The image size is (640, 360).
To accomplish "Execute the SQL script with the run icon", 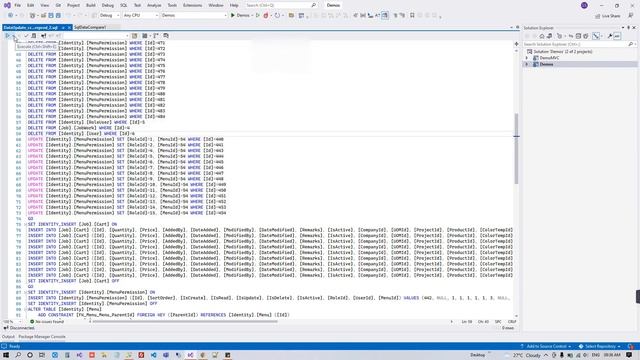I will 7,36.
